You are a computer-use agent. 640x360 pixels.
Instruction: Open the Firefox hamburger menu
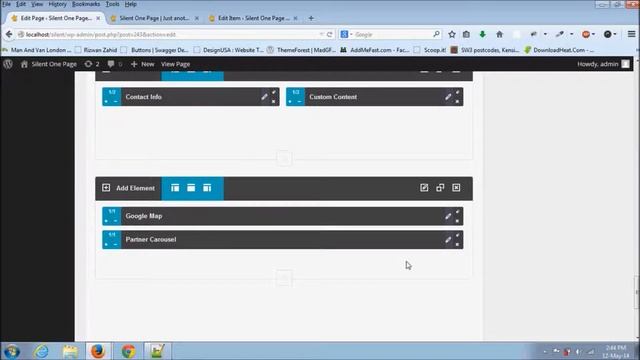tap(631, 35)
